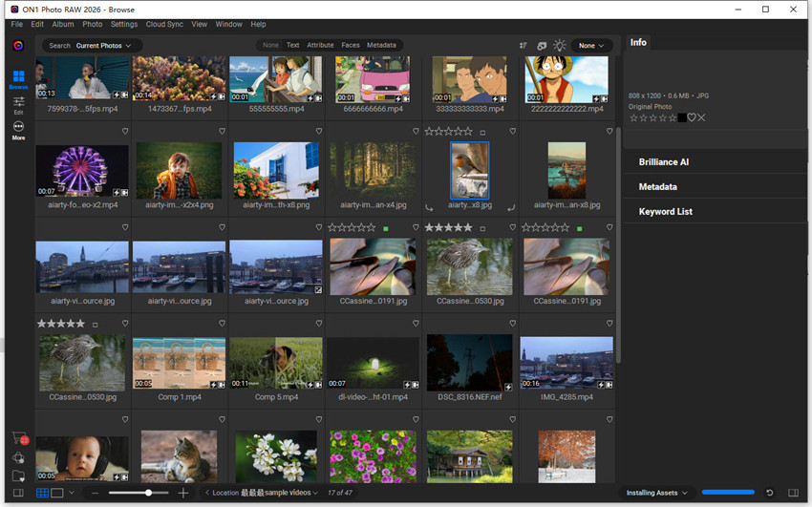
Task: Click the back arrow beside Location
Action: pyautogui.click(x=207, y=493)
